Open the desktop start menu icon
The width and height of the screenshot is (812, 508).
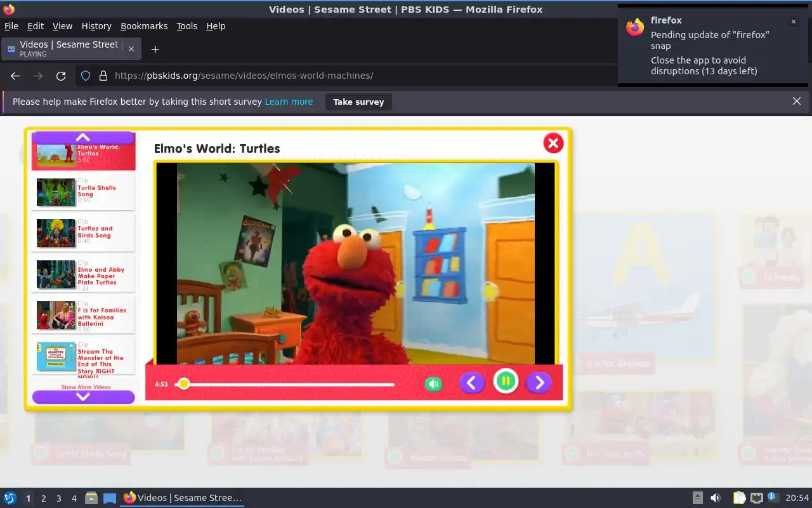(x=10, y=498)
